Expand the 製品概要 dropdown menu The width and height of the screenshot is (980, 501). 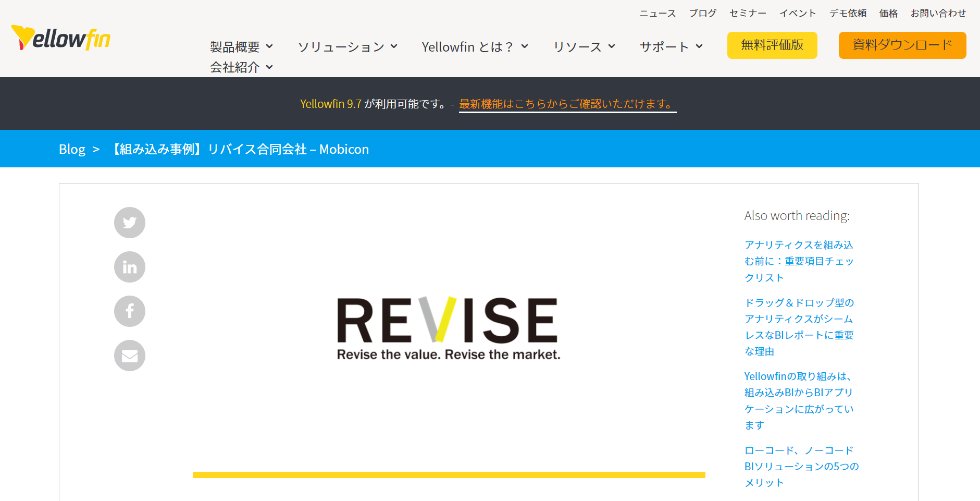(241, 47)
